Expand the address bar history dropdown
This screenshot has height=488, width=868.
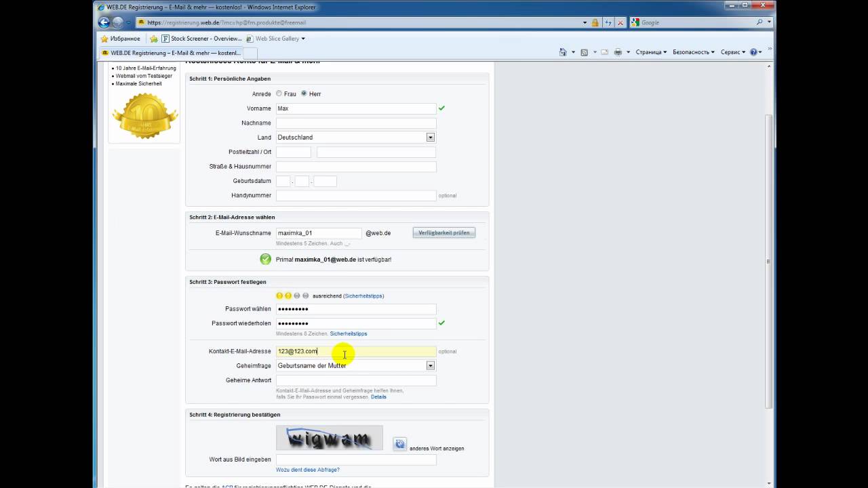[x=585, y=22]
